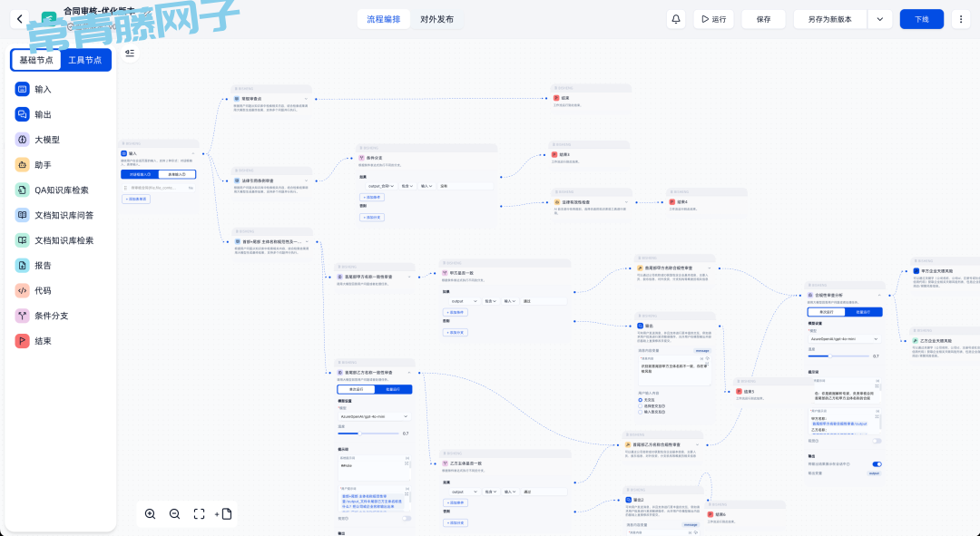
Task: Toggle the enabled output switch in 合规性审查分析
Action: [877, 464]
